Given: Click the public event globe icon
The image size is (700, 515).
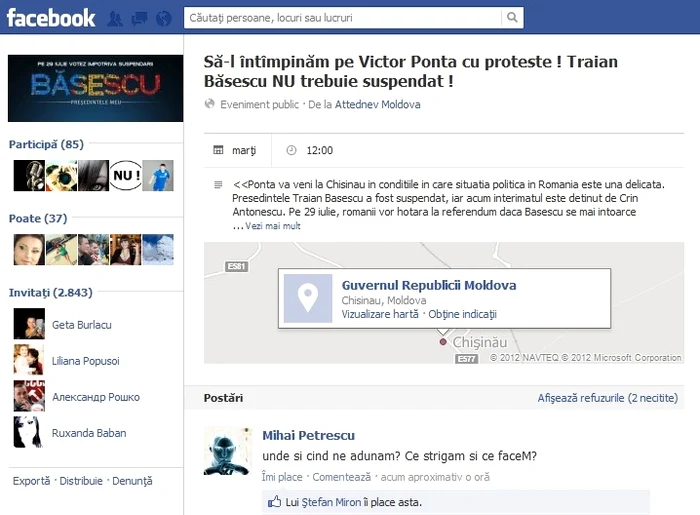Looking at the screenshot, I should [x=209, y=104].
